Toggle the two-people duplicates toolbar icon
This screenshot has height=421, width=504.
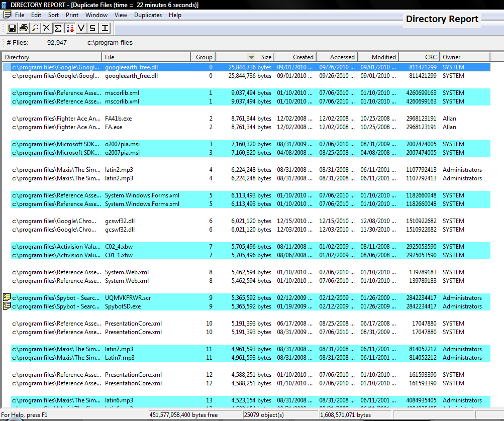pos(70,28)
